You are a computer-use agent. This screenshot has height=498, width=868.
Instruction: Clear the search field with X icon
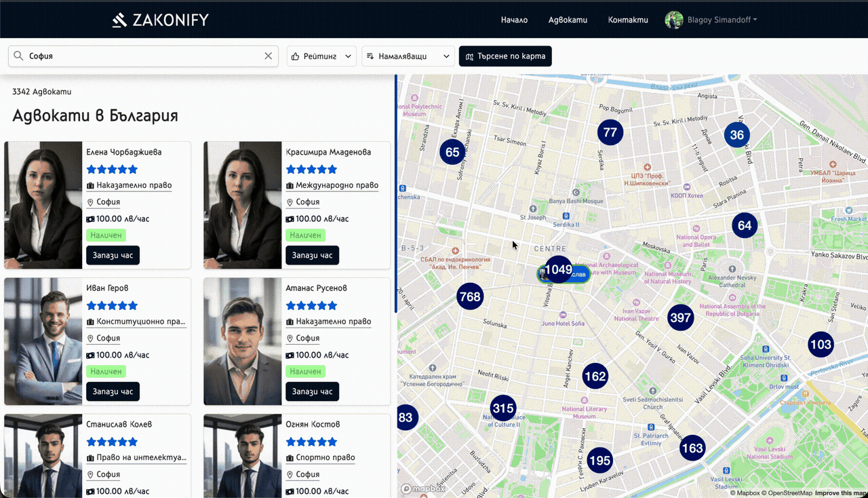click(268, 56)
